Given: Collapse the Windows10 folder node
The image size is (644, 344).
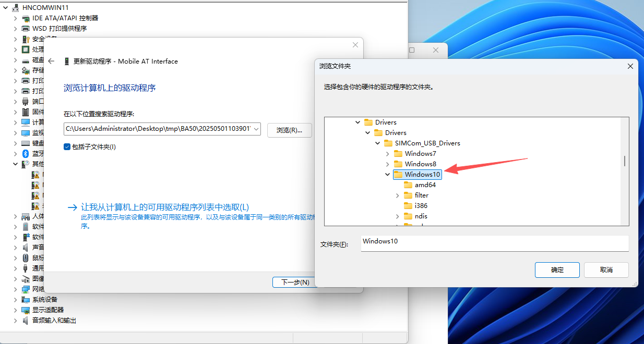Looking at the screenshot, I should 387,175.
